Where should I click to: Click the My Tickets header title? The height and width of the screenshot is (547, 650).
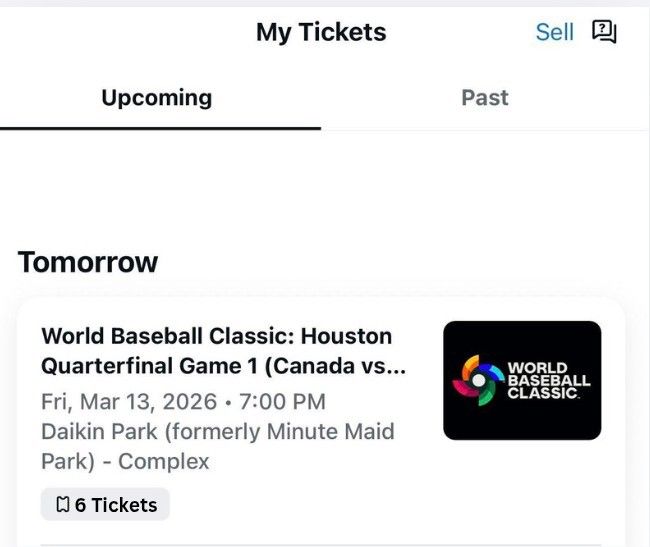[x=321, y=32]
